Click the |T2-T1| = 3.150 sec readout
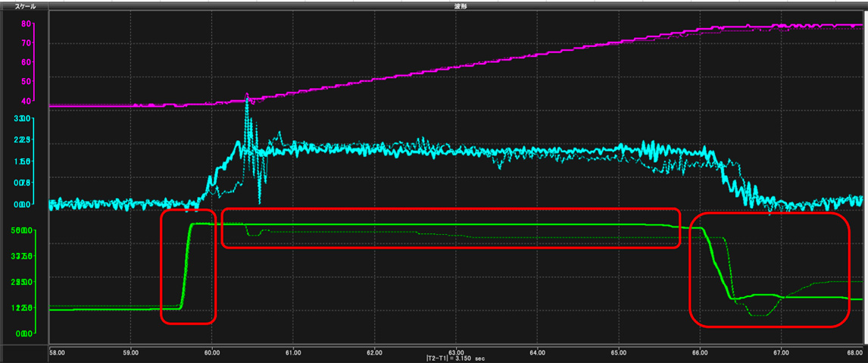The image size is (868, 363). 456,358
